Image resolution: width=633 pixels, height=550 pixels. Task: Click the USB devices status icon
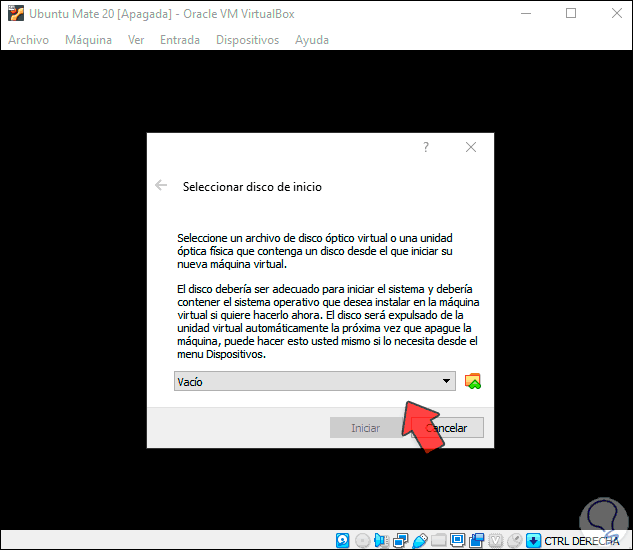[x=420, y=540]
